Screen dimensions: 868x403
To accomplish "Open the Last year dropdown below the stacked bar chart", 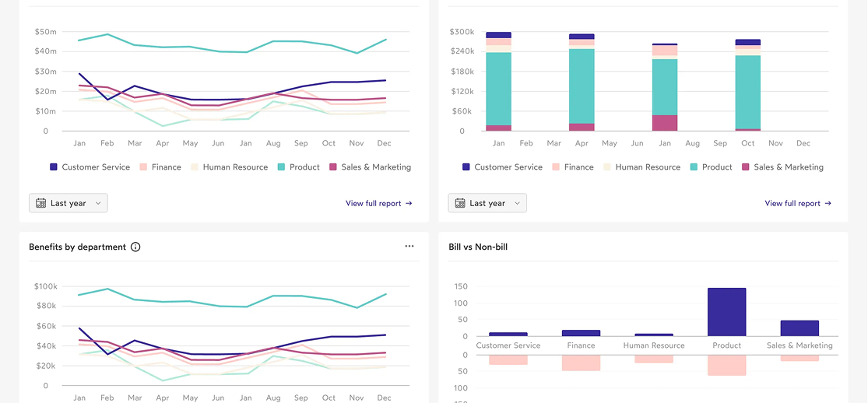I will click(x=487, y=203).
